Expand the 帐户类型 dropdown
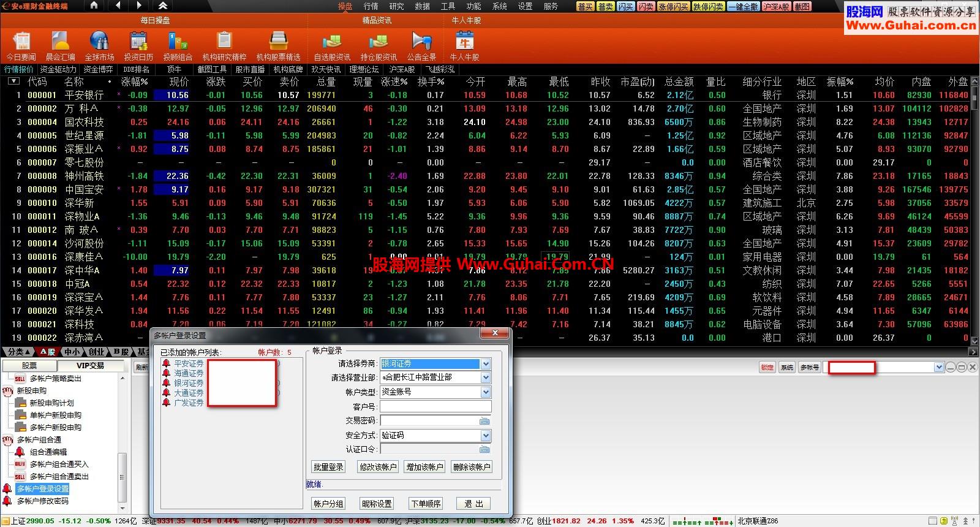The width and height of the screenshot is (980, 527). pyautogui.click(x=486, y=392)
